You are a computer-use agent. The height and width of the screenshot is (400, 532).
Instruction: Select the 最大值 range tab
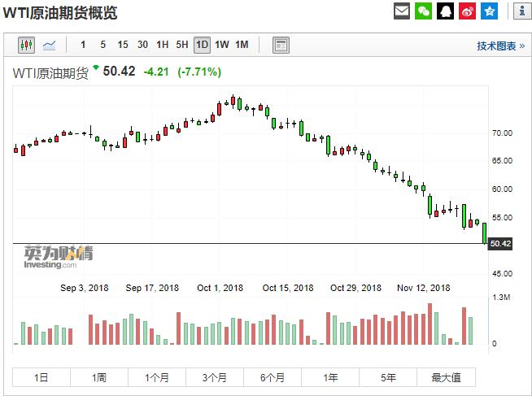coord(446,377)
